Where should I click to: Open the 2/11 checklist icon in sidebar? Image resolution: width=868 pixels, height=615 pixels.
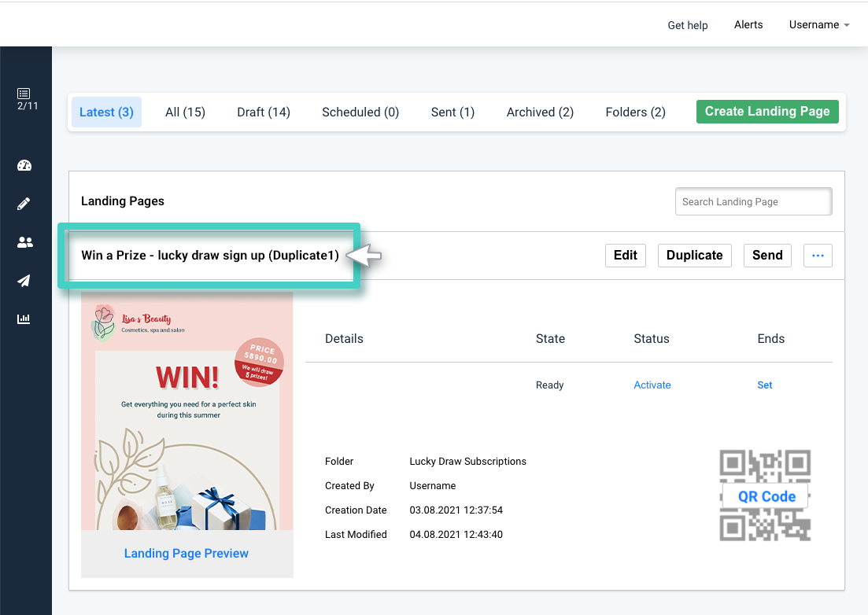coord(24,94)
